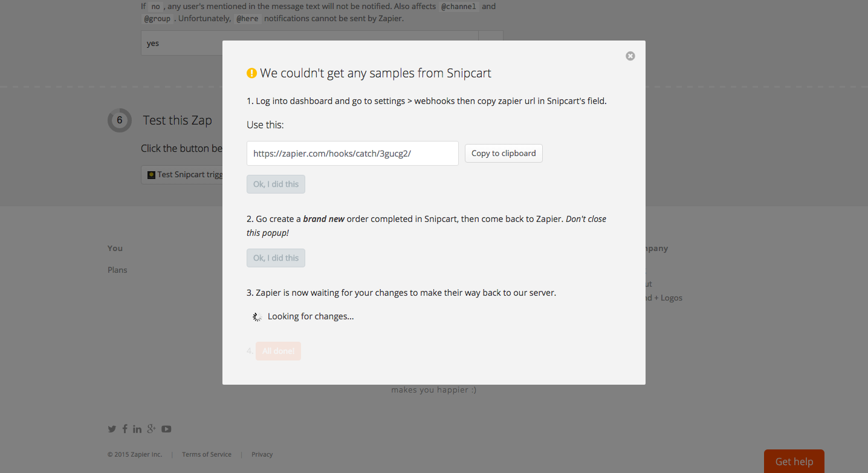Copy webhook URL to clipboard
Screen dimensions: 868x473
[504, 153]
